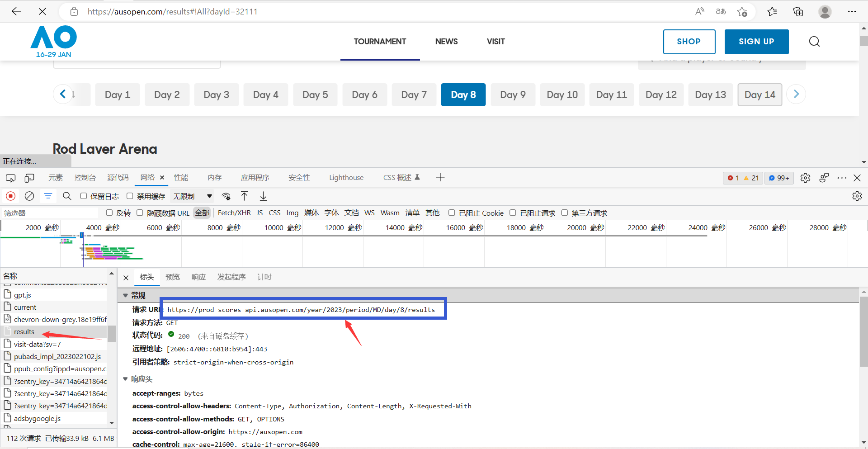Collapse the 常规 section
The image size is (868, 449).
point(126,295)
